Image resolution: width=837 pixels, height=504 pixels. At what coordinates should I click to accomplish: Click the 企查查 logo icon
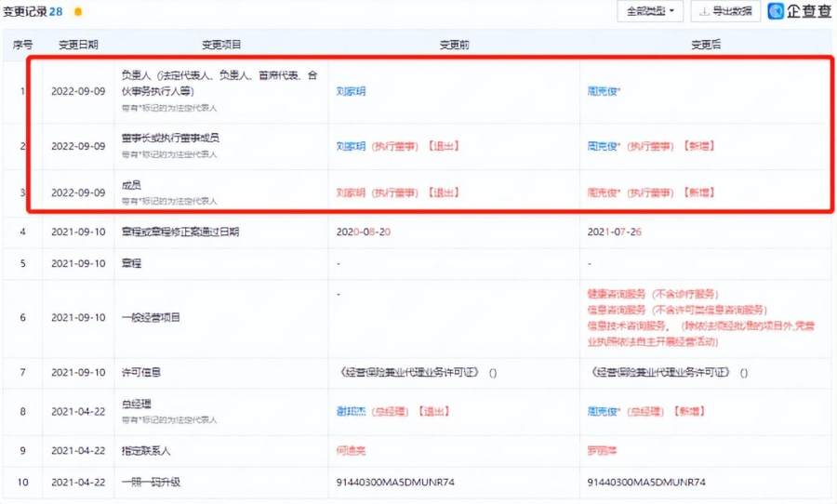coord(776,11)
